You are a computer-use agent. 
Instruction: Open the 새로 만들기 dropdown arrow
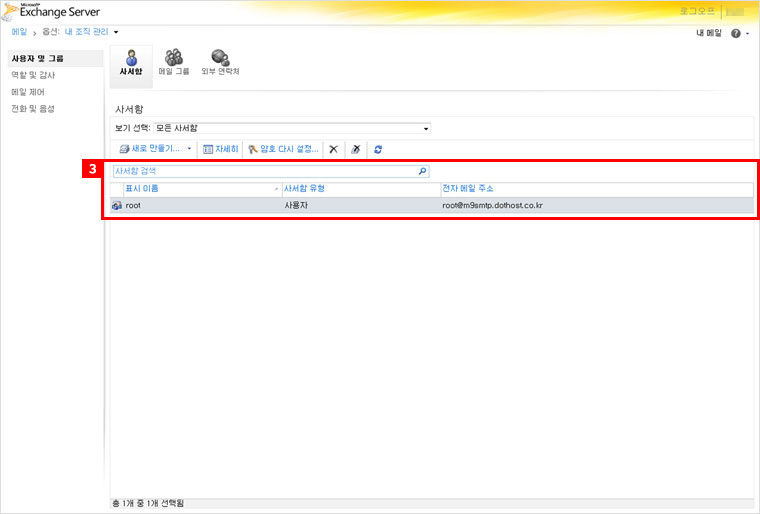[189, 149]
